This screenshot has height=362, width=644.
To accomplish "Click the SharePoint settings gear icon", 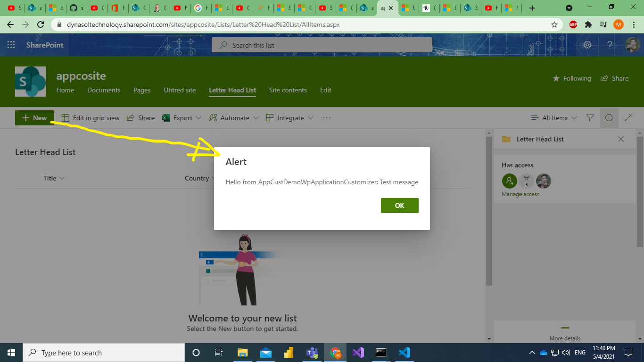I will pyautogui.click(x=587, y=45).
